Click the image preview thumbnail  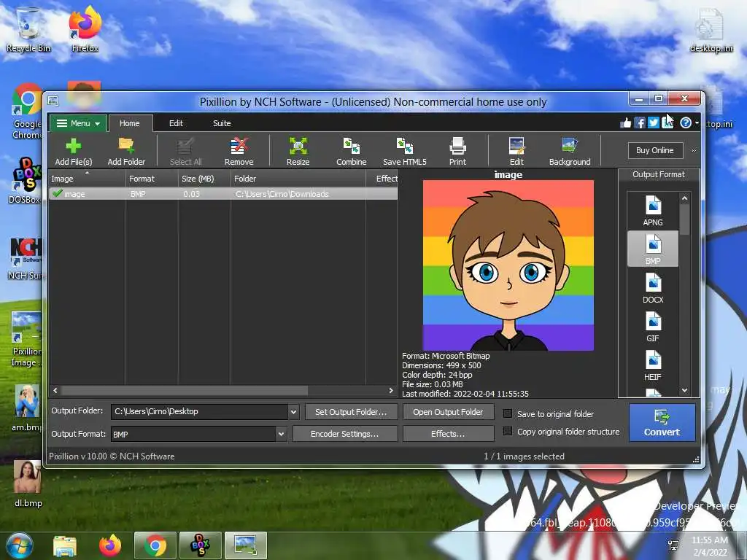coord(508,265)
